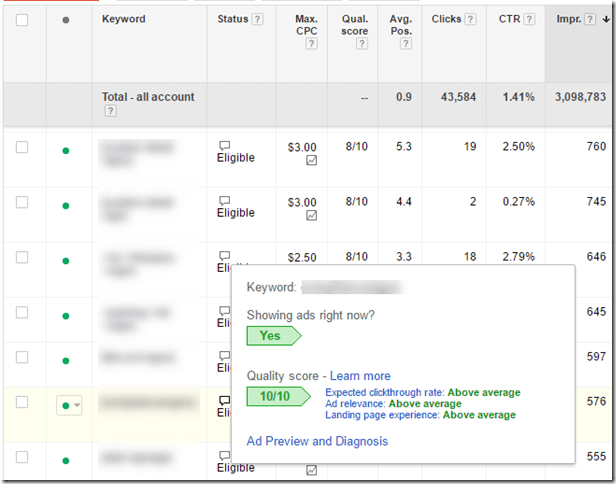Open bid simulator icon in 745-impressions row
Screen dimensions: 616x484
point(311,216)
